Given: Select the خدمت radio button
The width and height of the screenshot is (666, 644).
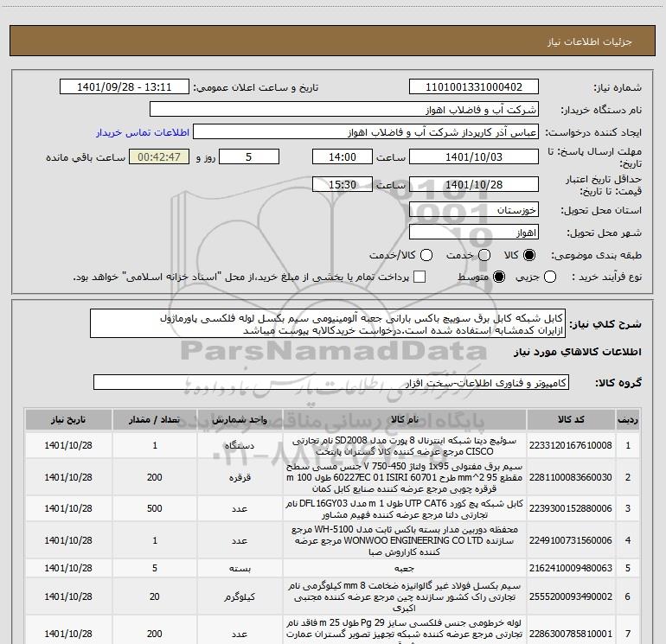Looking at the screenshot, I should point(484,255).
